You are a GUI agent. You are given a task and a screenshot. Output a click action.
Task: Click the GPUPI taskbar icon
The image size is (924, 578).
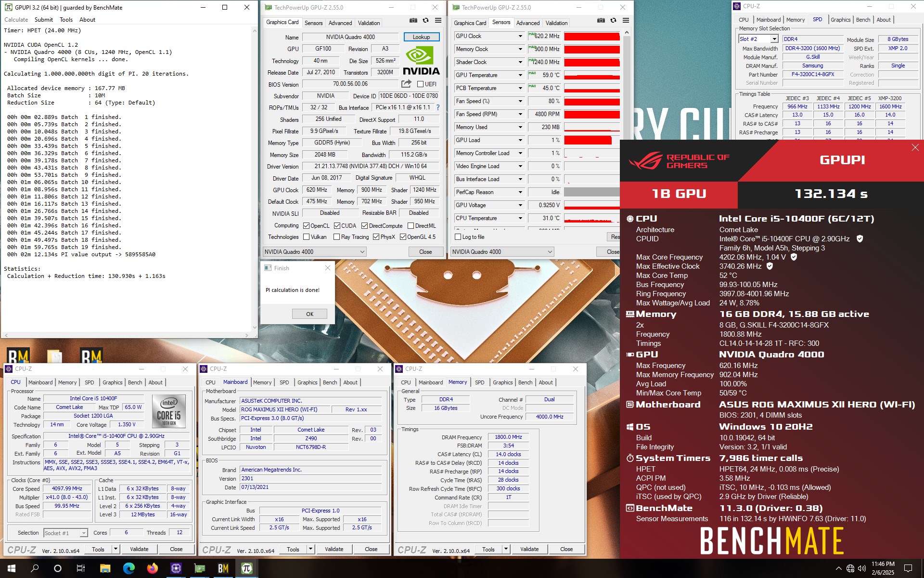tap(246, 568)
